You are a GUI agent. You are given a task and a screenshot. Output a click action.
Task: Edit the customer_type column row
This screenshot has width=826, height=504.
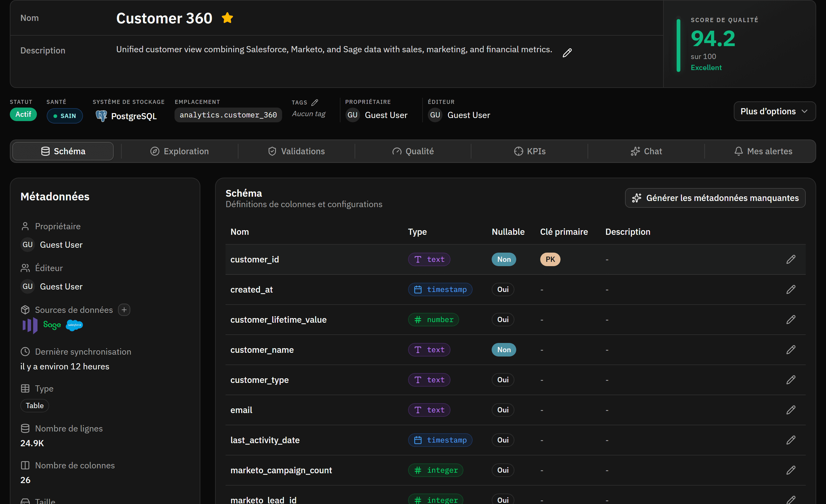coord(790,380)
